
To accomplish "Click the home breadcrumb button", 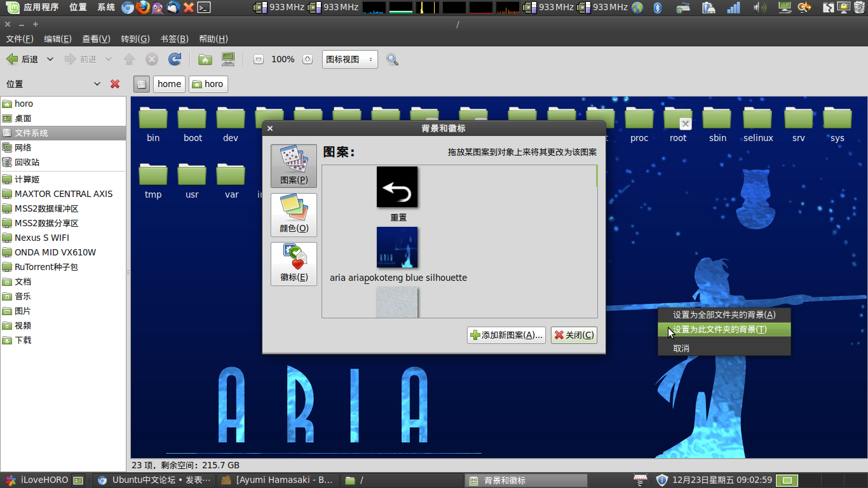I will coord(169,84).
